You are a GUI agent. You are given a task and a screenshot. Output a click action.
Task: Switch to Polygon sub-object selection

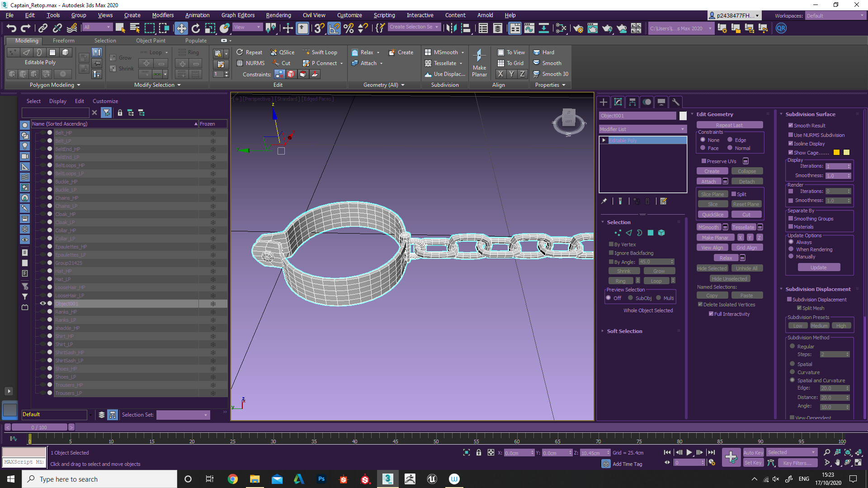(650, 233)
